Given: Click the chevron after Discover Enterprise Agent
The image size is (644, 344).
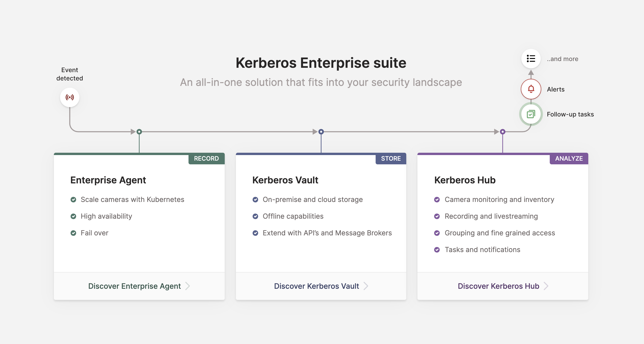Looking at the screenshot, I should pos(188,286).
